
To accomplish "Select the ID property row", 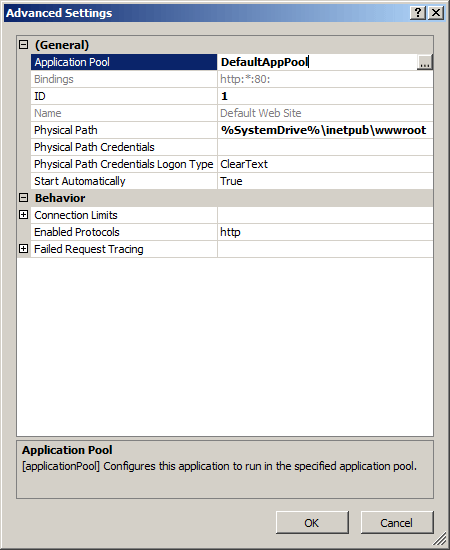I will [x=232, y=96].
